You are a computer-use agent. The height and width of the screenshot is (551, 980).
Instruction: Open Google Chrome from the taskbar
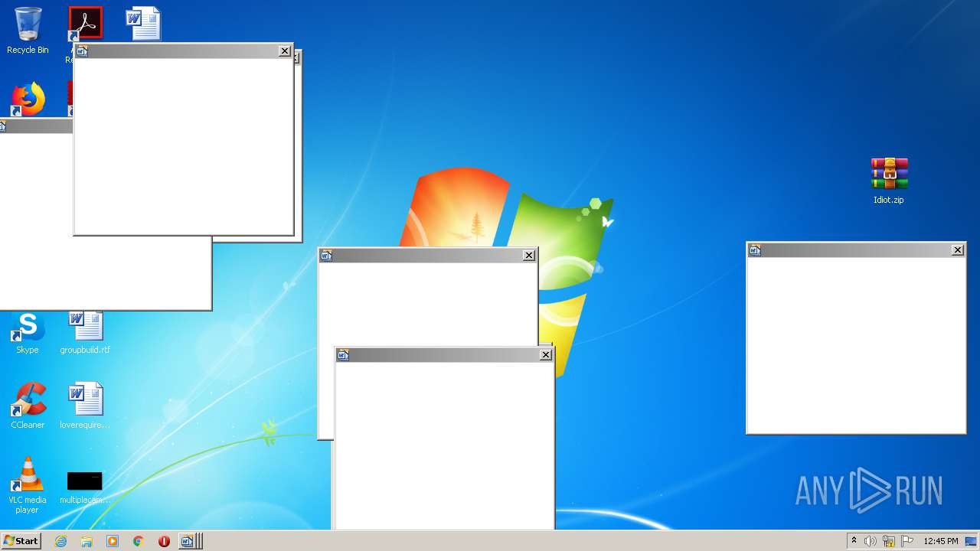click(139, 541)
